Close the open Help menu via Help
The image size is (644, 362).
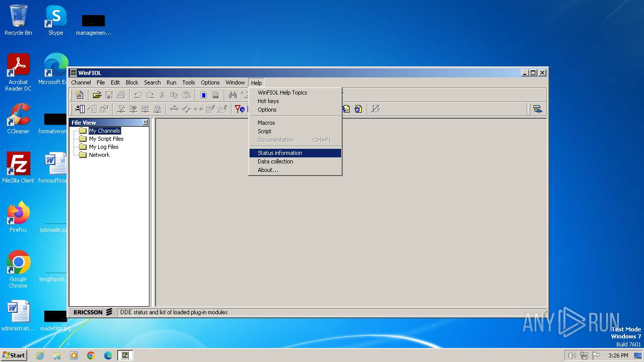click(x=257, y=82)
